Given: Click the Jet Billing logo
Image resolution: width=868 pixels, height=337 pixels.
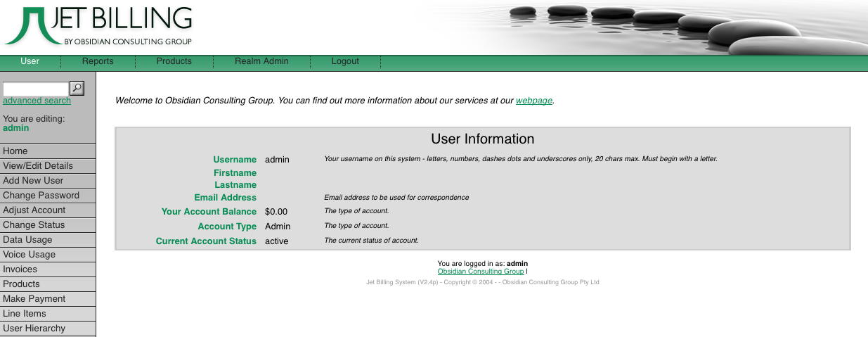Looking at the screenshot, I should point(98,27).
